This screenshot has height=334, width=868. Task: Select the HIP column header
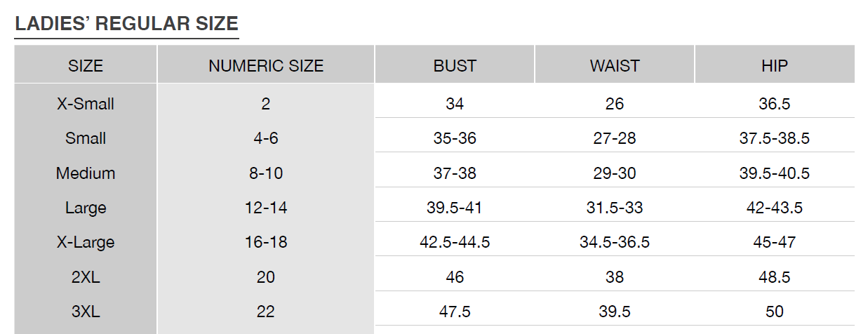(775, 66)
